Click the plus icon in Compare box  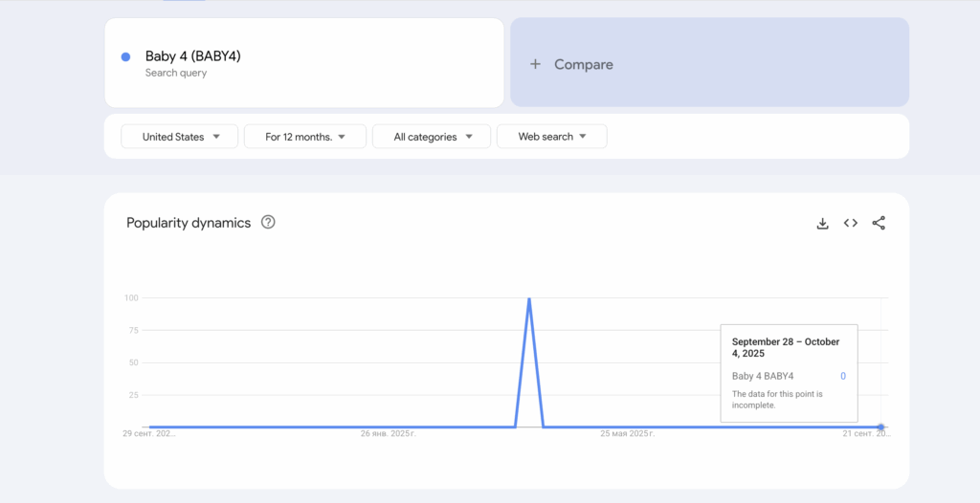click(x=535, y=64)
